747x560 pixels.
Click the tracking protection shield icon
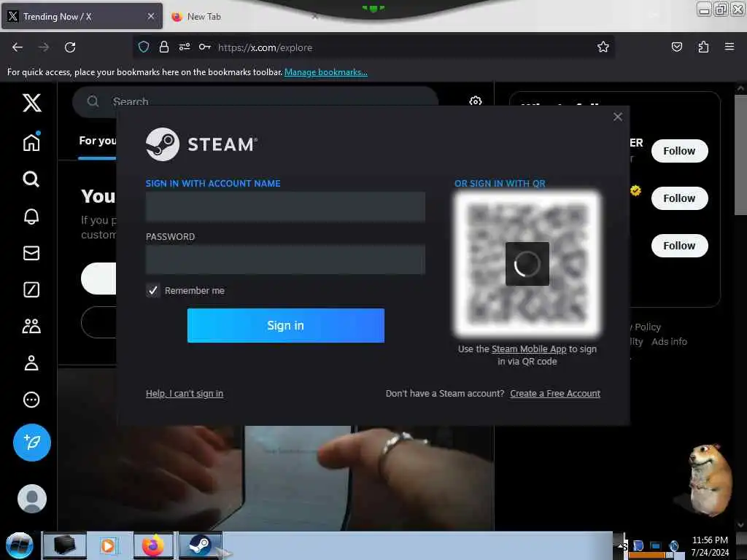[144, 47]
